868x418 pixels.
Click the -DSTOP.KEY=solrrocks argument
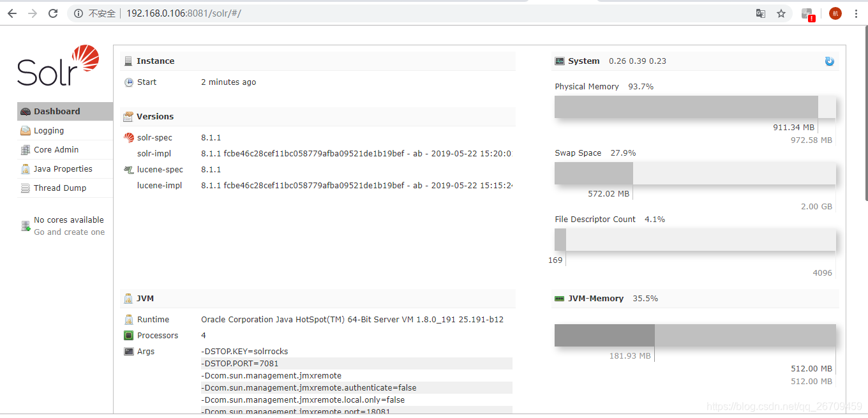[x=244, y=352]
